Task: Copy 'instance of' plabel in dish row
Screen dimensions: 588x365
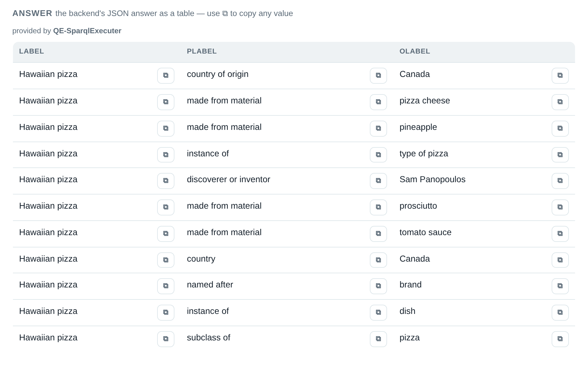Action: tap(378, 312)
